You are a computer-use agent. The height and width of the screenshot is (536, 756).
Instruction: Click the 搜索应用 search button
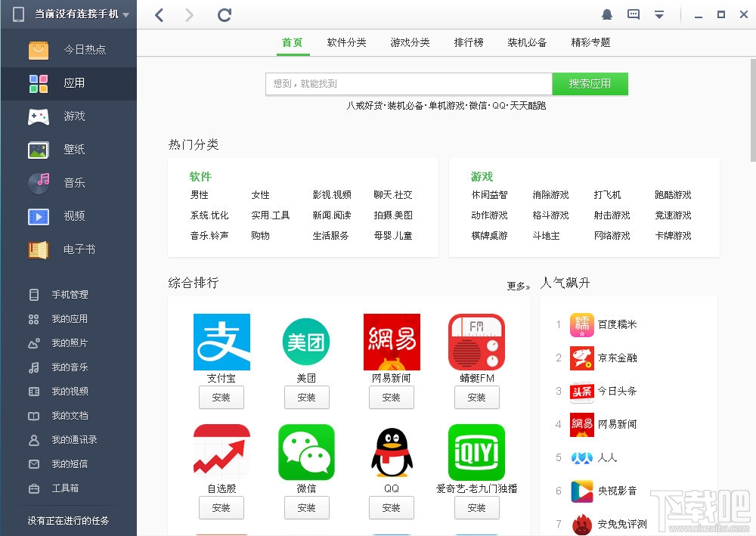pos(590,84)
